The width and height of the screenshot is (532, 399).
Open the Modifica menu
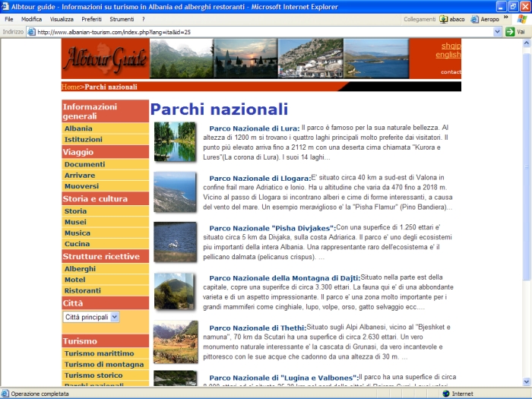pyautogui.click(x=32, y=19)
